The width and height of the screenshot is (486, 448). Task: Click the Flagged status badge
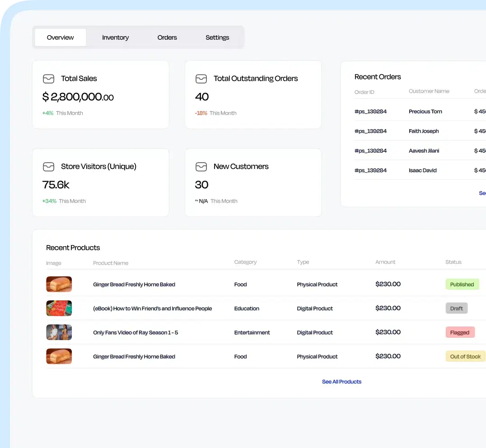coord(459,332)
